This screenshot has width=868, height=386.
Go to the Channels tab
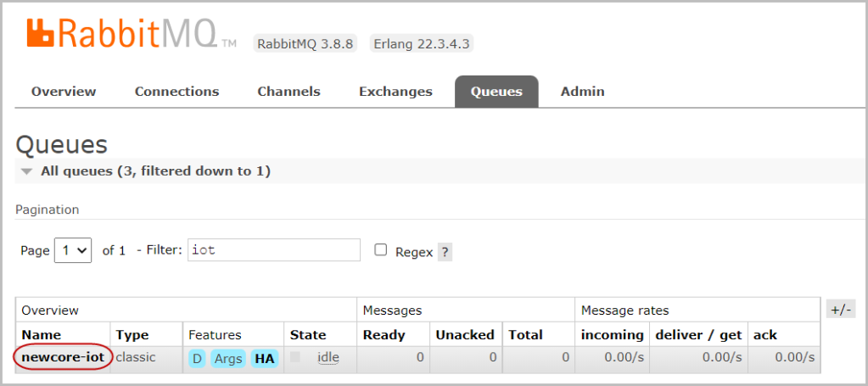[x=288, y=92]
